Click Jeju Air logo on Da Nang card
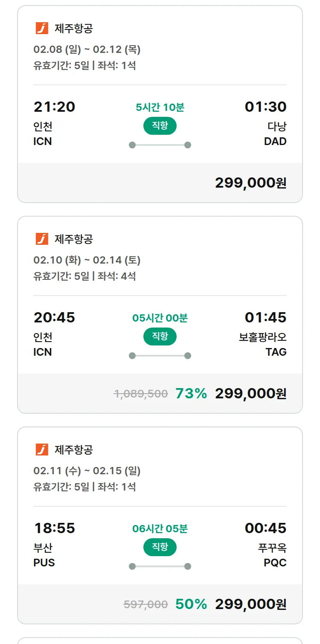This screenshot has width=320, height=644. (x=42, y=29)
